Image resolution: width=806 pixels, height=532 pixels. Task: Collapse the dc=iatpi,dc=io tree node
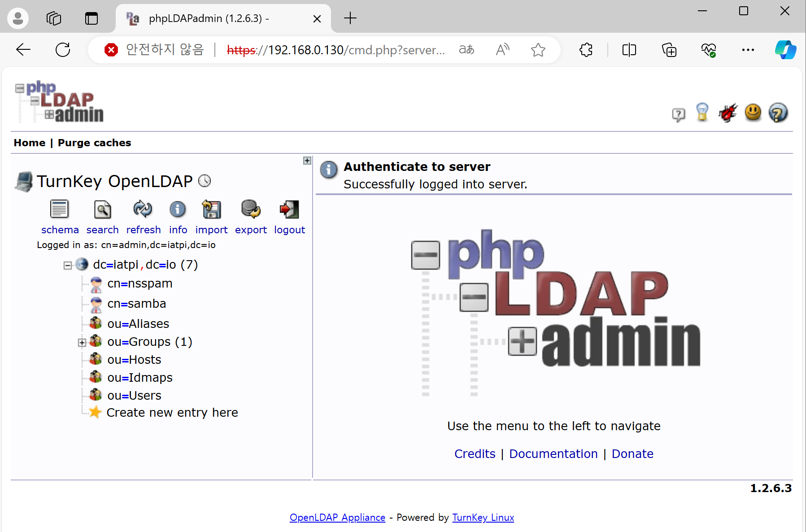[x=67, y=266]
